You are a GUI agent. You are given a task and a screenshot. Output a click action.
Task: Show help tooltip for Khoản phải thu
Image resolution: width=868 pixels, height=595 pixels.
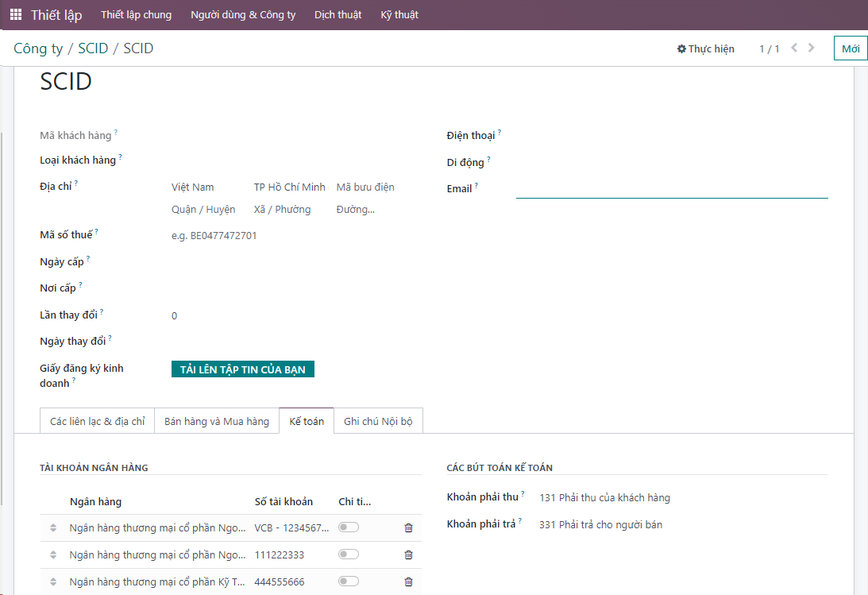coord(523,493)
